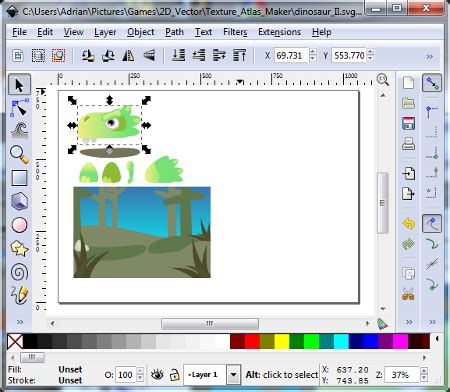Export document as bitmap
This screenshot has width=450, height=392.
[408, 193]
